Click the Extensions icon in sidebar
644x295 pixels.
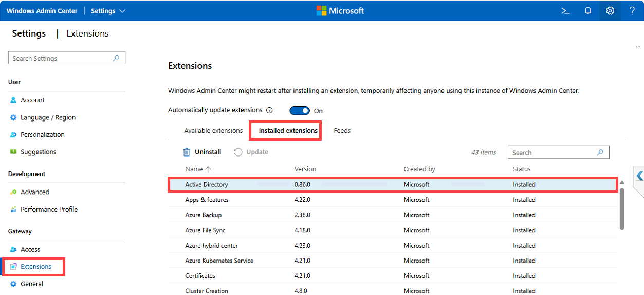[13, 267]
